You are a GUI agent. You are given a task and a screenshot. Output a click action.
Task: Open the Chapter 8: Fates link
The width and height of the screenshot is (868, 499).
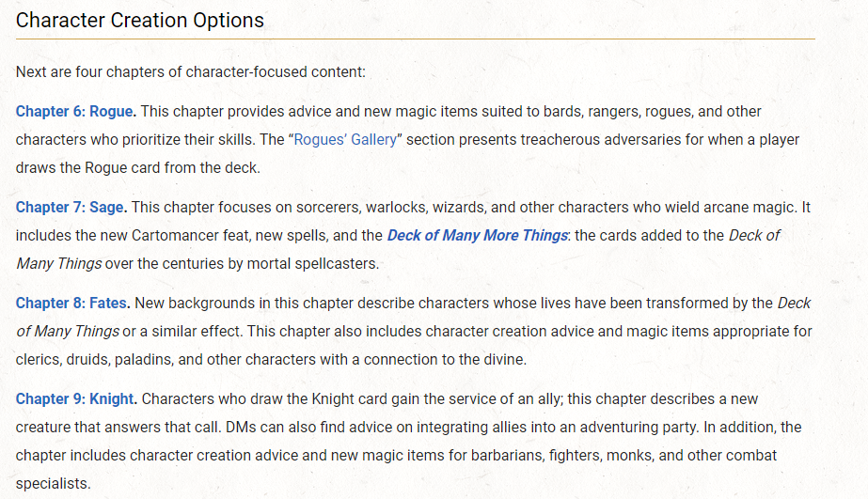click(x=72, y=304)
